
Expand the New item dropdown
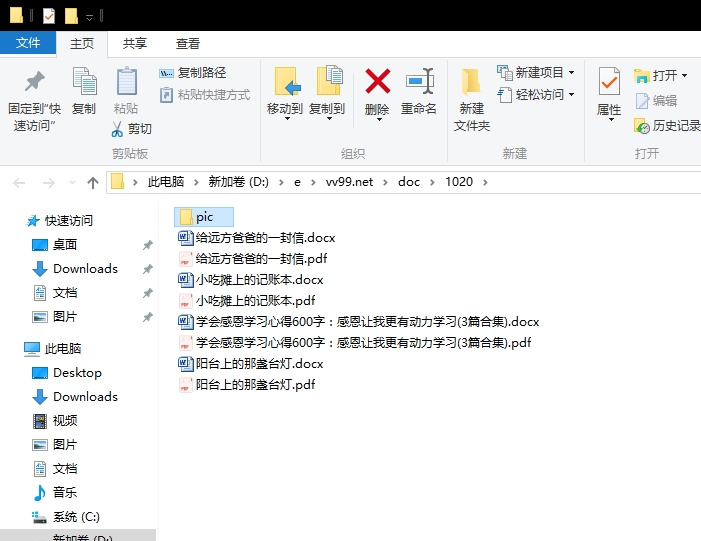[x=571, y=72]
